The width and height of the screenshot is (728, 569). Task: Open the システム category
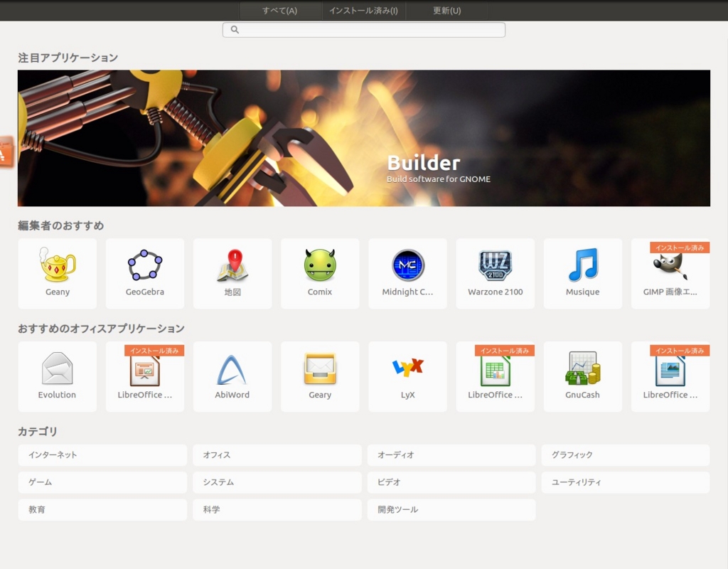click(277, 483)
